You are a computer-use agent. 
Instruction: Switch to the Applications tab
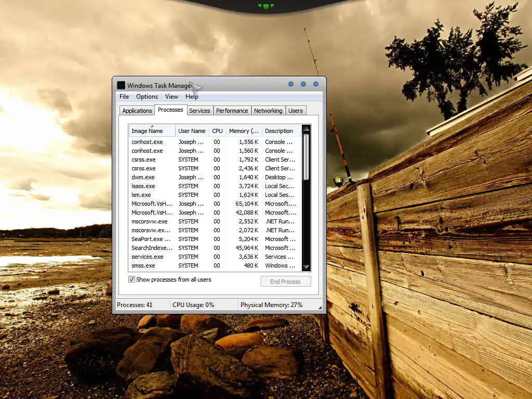[x=137, y=111]
